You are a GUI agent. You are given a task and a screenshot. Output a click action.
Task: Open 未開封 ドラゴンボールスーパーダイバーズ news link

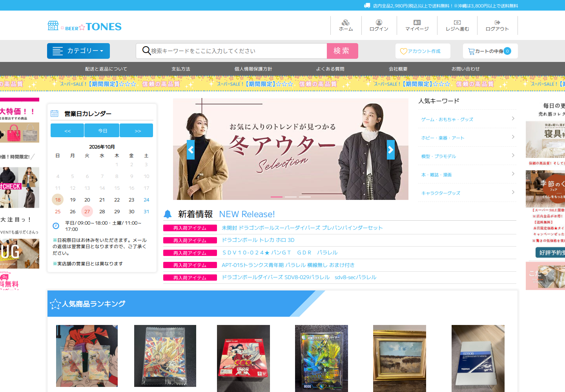click(x=302, y=228)
